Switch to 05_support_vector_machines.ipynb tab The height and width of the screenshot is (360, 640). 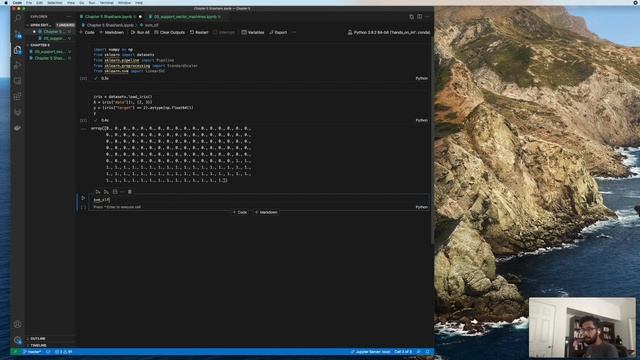pos(186,17)
